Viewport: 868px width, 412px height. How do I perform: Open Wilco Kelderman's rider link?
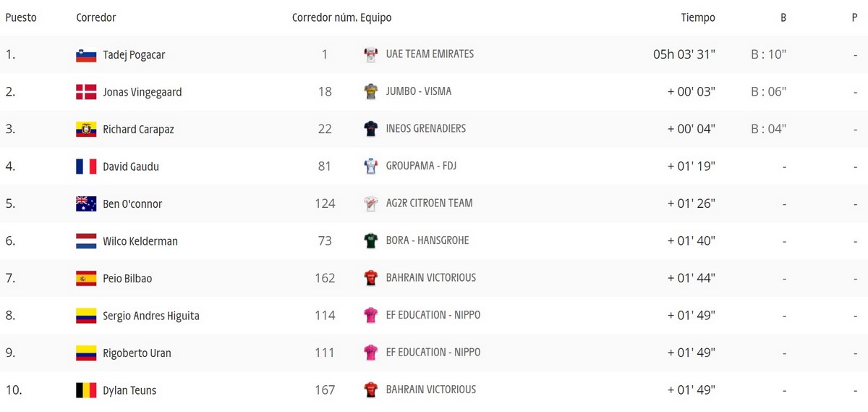point(140,241)
